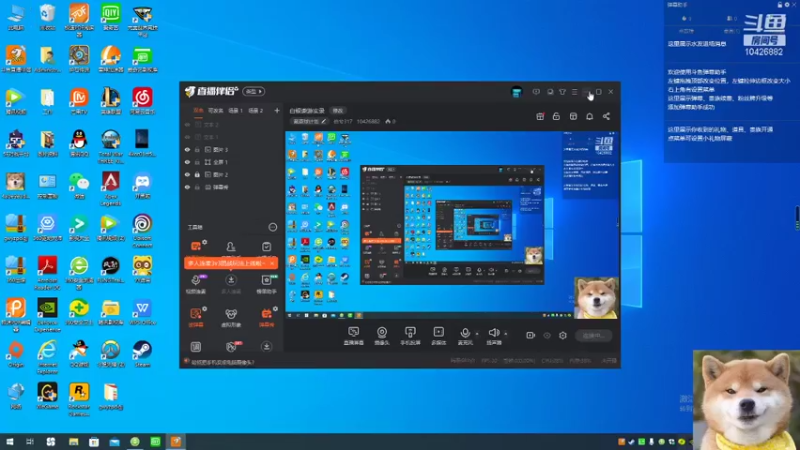
Task: Open the orange promotion banner text
Action: [226, 263]
